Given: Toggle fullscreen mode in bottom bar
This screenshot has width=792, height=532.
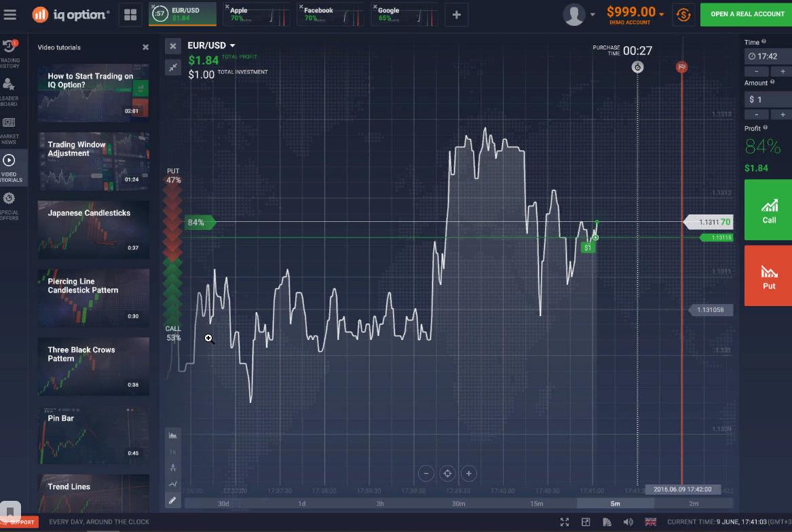Looking at the screenshot, I should point(564,522).
